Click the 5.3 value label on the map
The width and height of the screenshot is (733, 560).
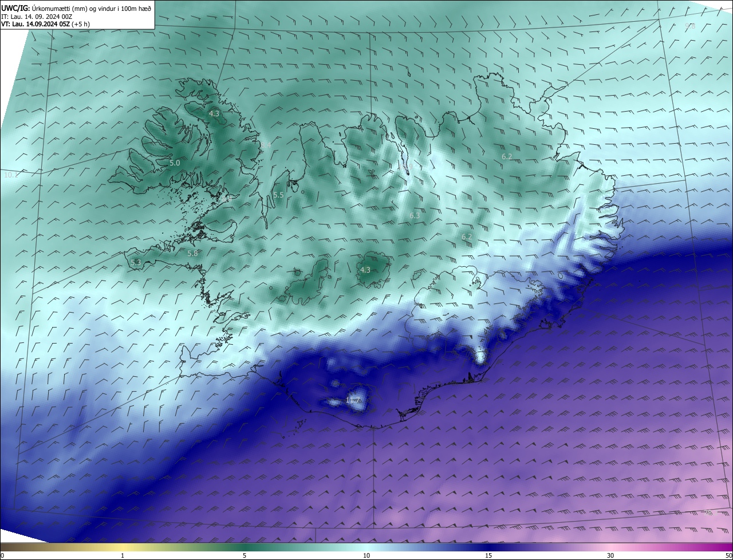point(136,262)
